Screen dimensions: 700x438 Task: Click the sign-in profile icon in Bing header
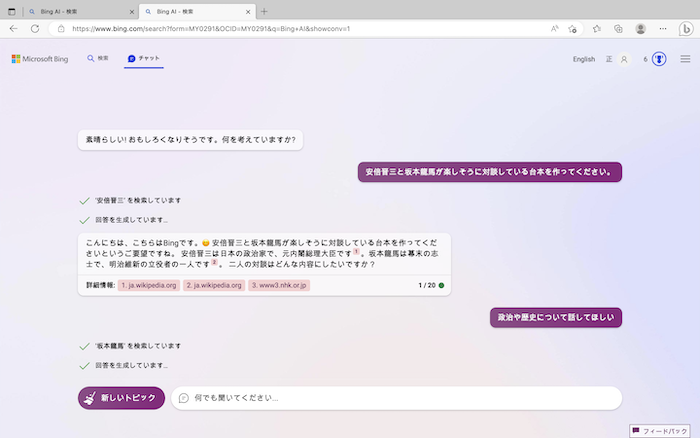pyautogui.click(x=625, y=59)
